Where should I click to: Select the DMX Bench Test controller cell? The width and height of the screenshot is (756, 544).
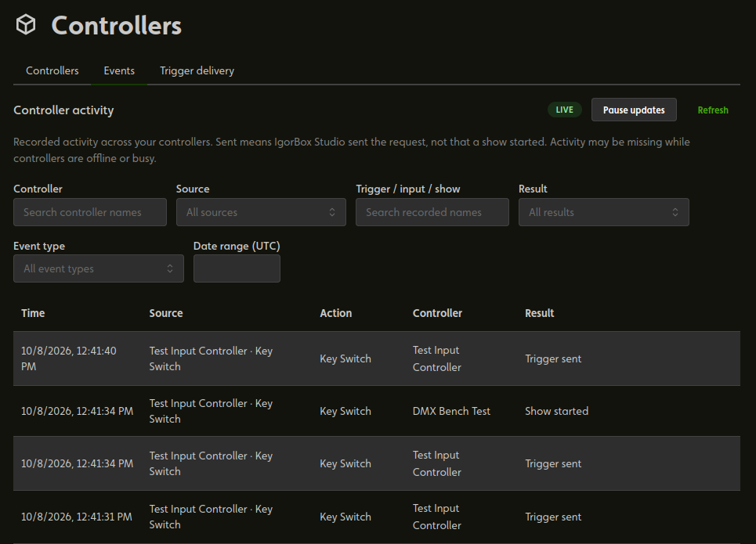451,411
